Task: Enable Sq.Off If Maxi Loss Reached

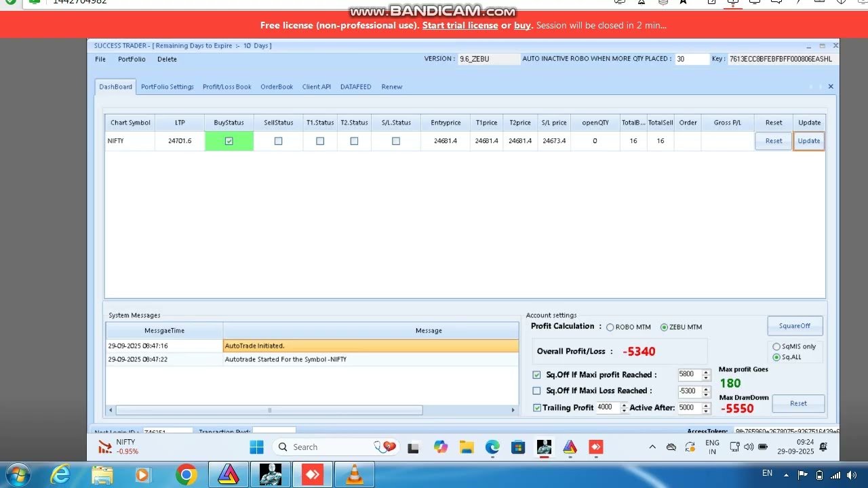Action: [536, 390]
